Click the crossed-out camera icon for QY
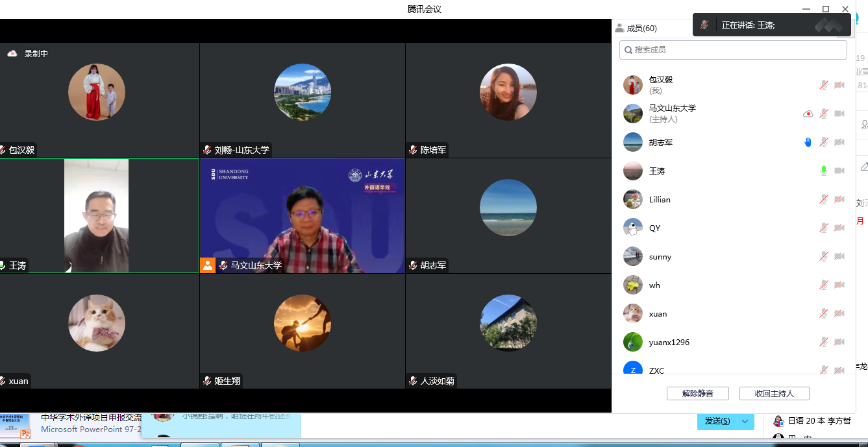The image size is (868, 447). point(839,228)
